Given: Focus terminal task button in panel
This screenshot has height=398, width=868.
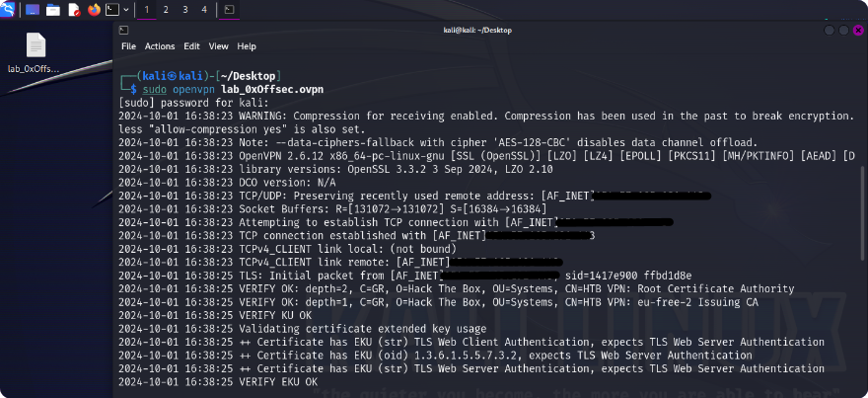Looking at the screenshot, I should pyautogui.click(x=229, y=10).
